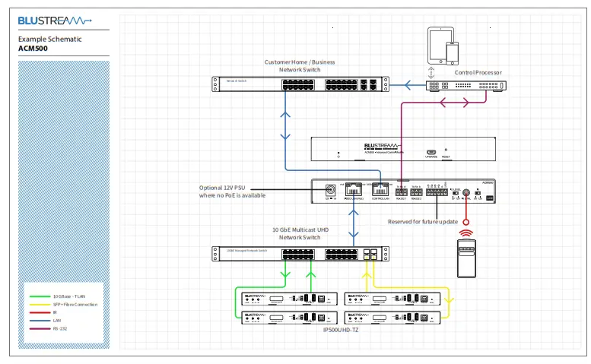Select the ACM500 front panel graphic
This screenshot has height=364, width=591.
[x=403, y=149]
